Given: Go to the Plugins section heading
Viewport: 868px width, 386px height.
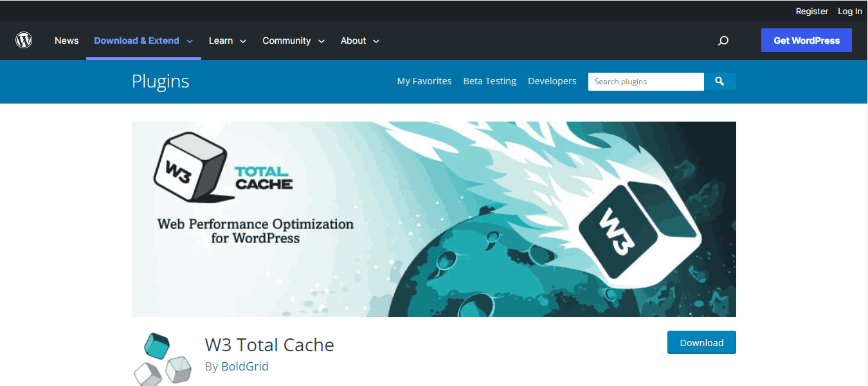Looking at the screenshot, I should coord(160,81).
